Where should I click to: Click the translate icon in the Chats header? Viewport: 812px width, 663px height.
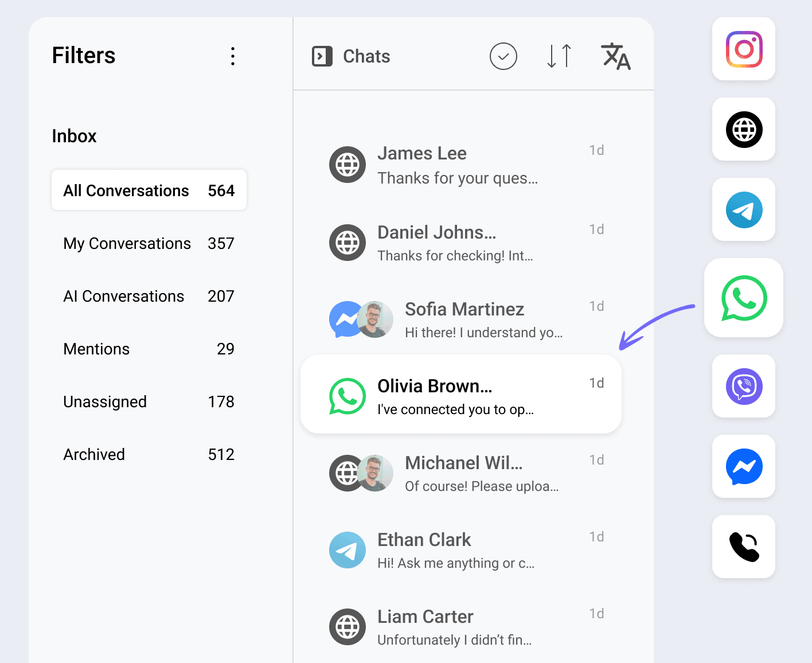coord(616,56)
